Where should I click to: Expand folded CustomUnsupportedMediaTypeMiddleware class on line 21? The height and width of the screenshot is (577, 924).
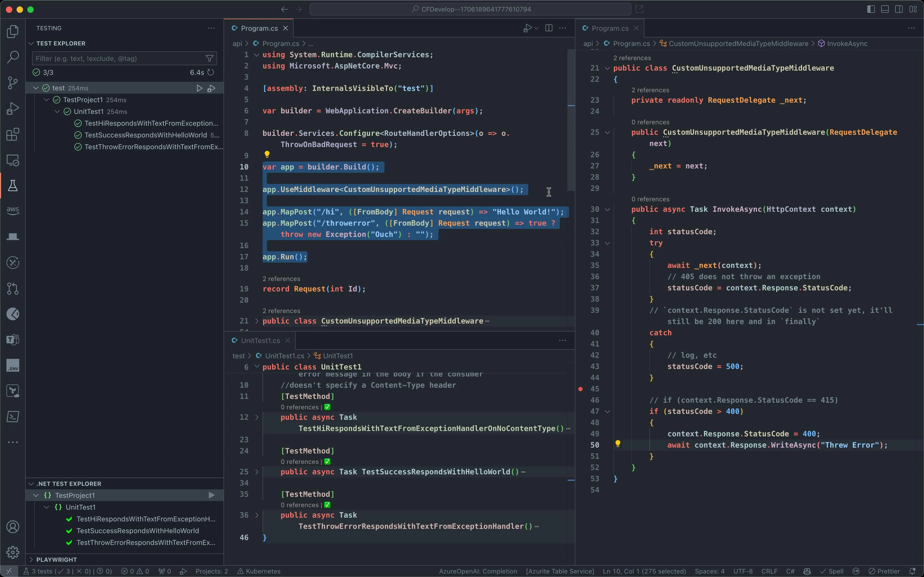click(x=257, y=321)
